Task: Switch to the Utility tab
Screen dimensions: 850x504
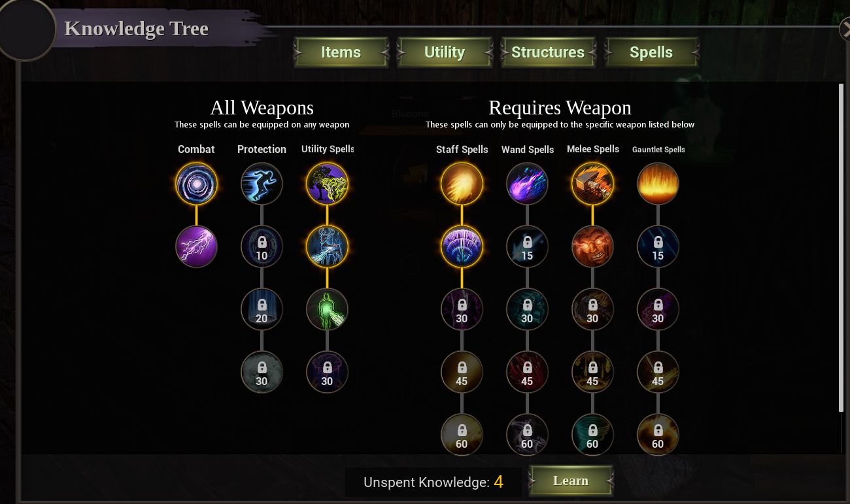Action: tap(445, 52)
